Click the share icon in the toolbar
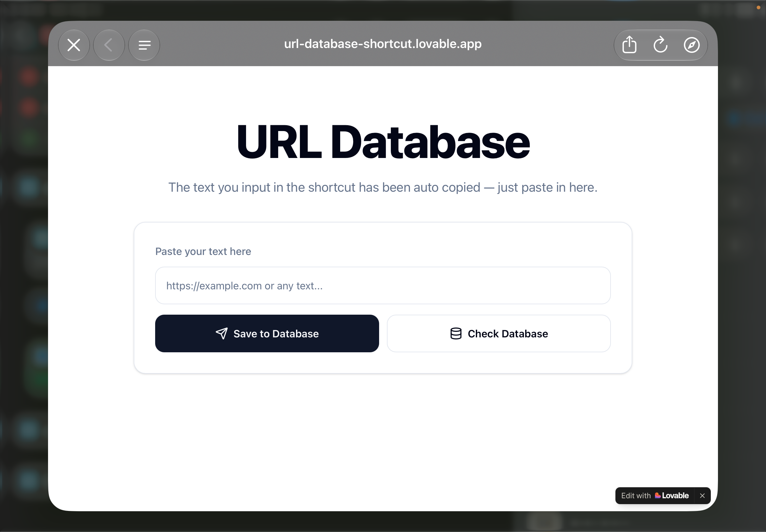Screen dimensions: 766x532 pyautogui.click(x=629, y=45)
